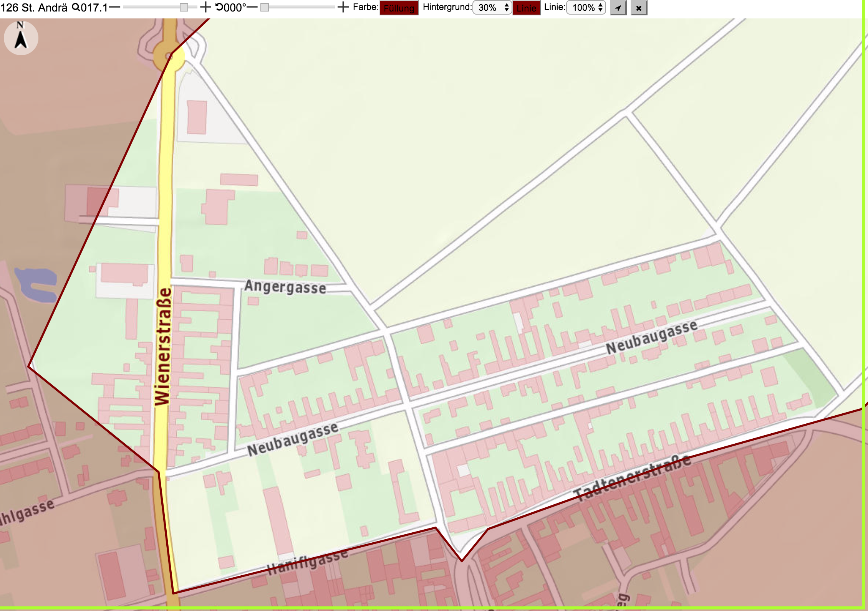The width and height of the screenshot is (868, 611).
Task: Open the Hintergrund 30% dropdown
Action: pyautogui.click(x=492, y=8)
